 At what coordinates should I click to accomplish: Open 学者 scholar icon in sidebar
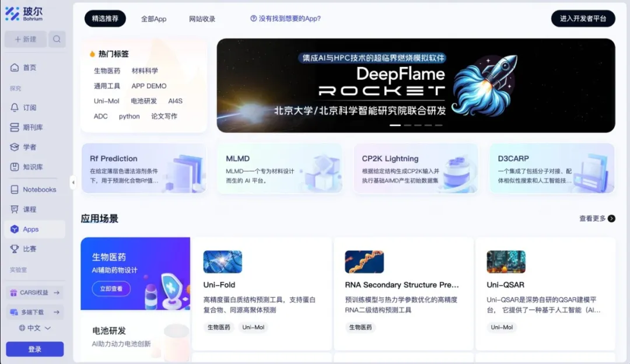point(15,148)
